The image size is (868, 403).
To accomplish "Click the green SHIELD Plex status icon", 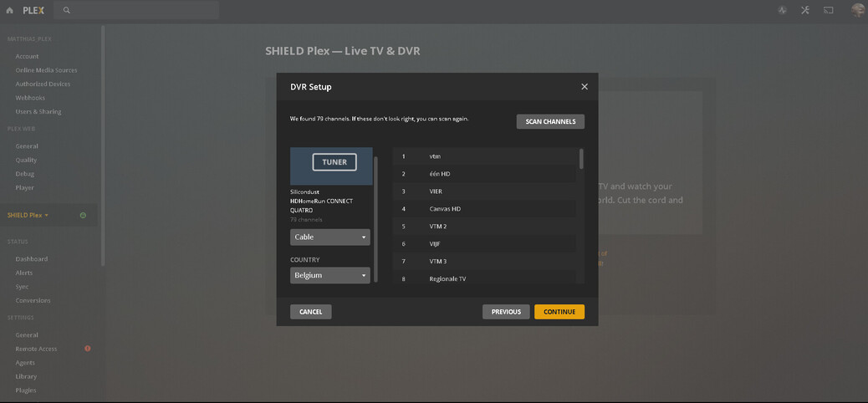I will [x=83, y=216].
